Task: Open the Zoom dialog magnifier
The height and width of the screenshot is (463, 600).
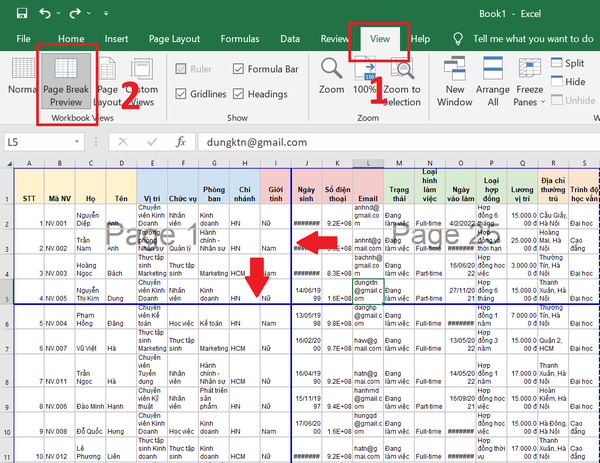Action: [x=331, y=76]
